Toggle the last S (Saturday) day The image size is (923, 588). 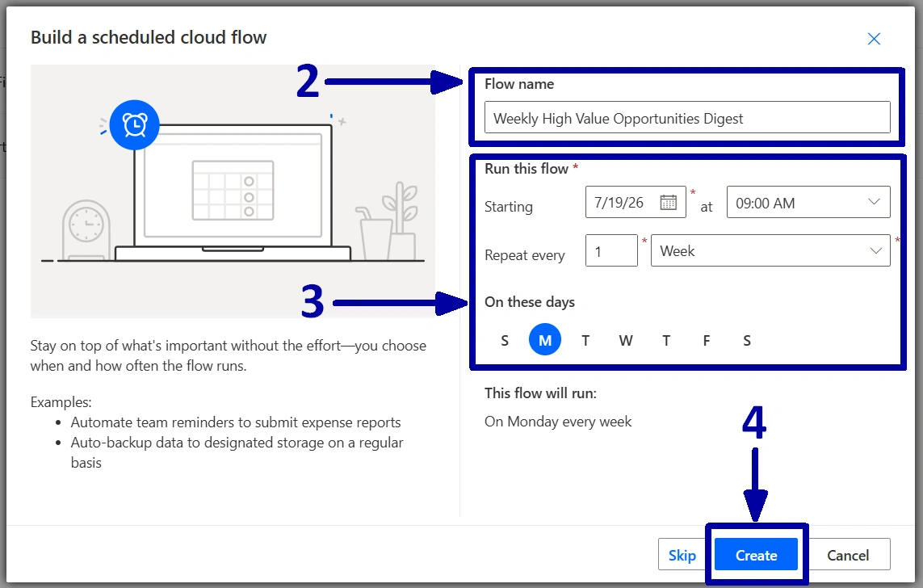tap(747, 340)
